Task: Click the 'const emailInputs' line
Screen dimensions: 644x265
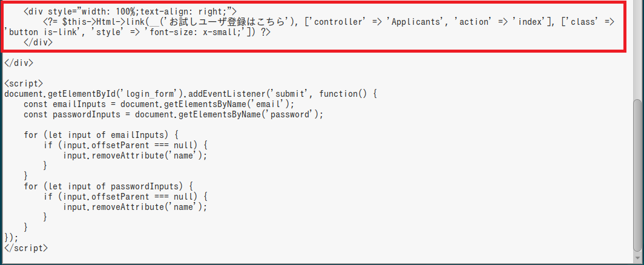Action: (x=159, y=104)
